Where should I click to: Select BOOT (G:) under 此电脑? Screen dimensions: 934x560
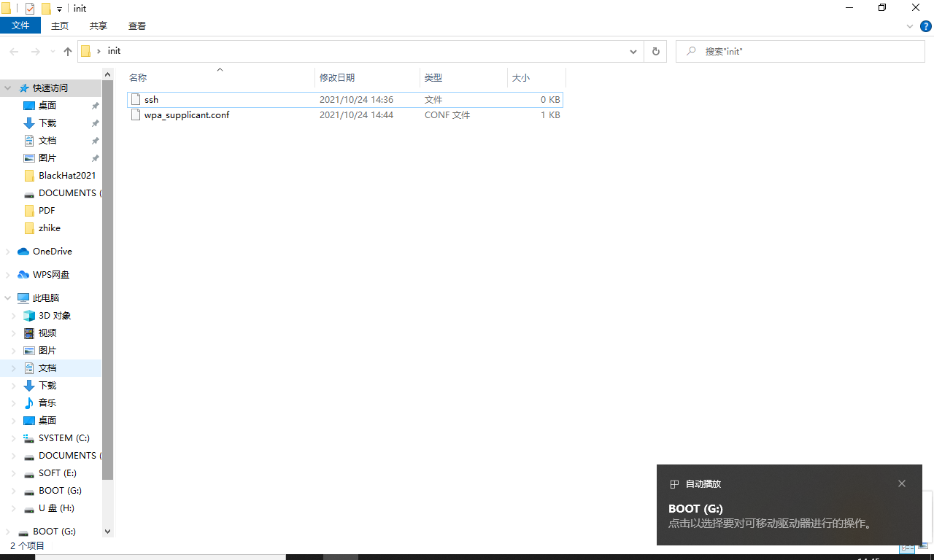(x=60, y=491)
